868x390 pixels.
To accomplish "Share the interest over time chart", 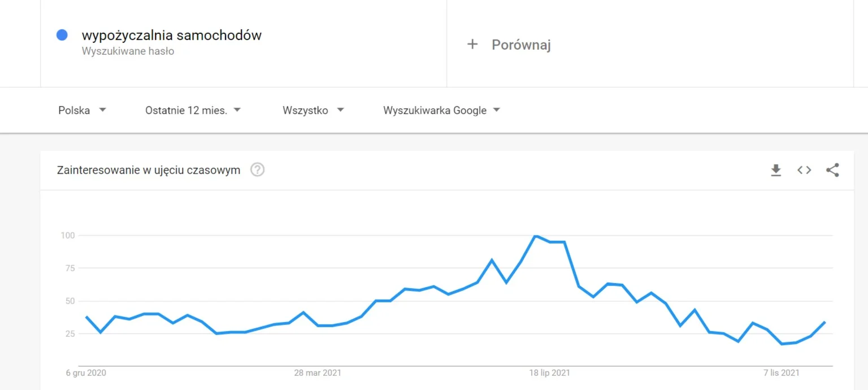I will (x=832, y=170).
